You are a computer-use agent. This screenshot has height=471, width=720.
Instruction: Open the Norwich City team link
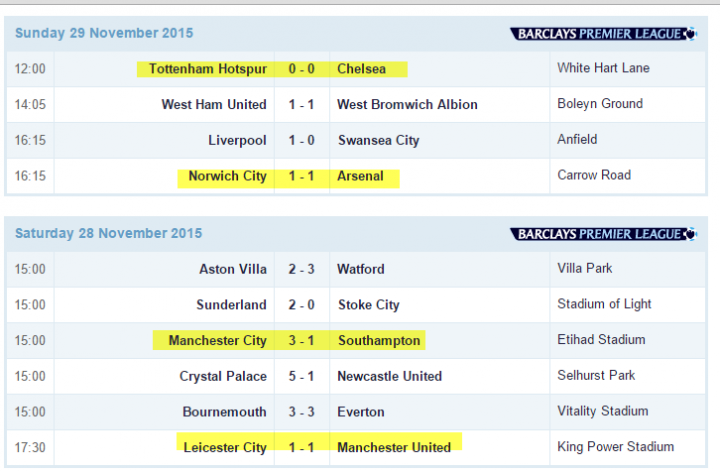tap(228, 176)
